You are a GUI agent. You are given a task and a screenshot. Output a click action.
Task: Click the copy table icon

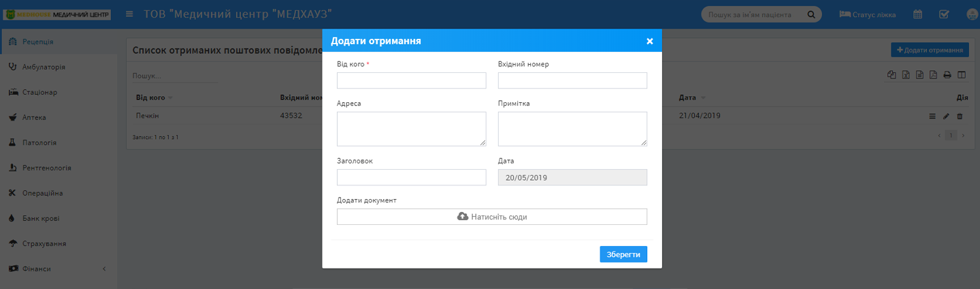tap(892, 75)
